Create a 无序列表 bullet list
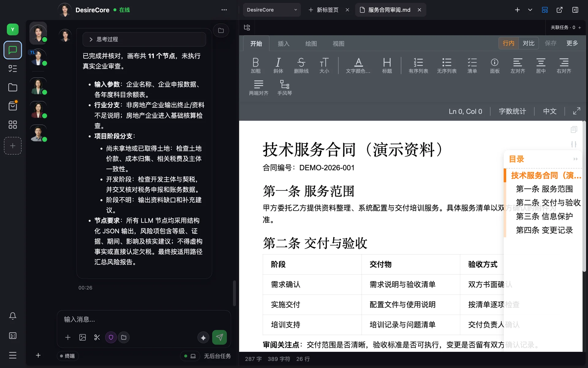588x368 pixels. [447, 66]
